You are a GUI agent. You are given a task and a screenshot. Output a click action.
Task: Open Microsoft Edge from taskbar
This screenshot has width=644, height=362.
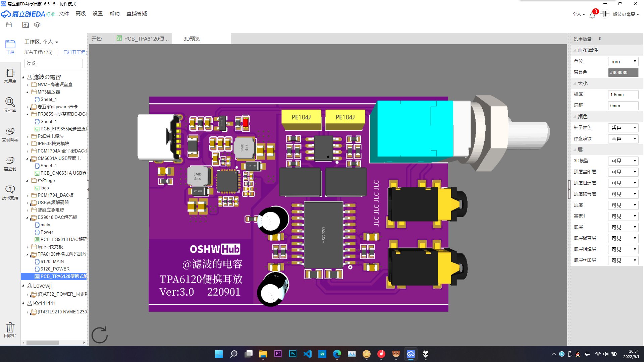[337, 354]
